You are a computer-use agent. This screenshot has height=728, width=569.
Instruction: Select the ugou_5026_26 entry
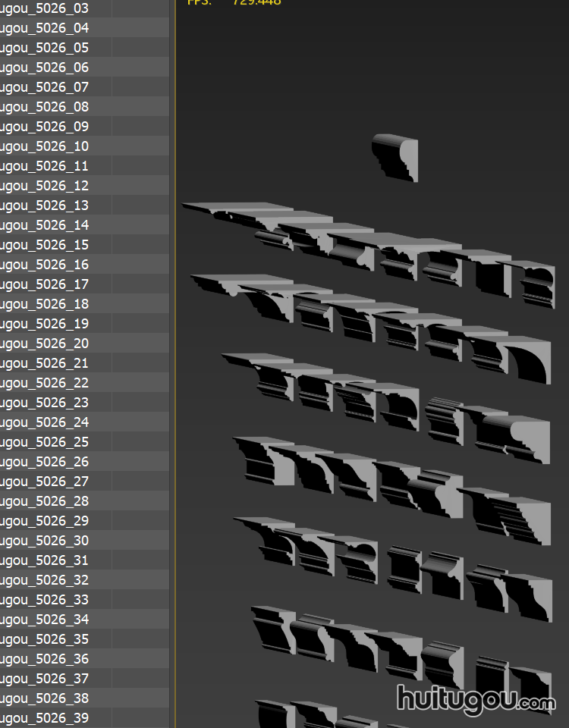[84, 462]
